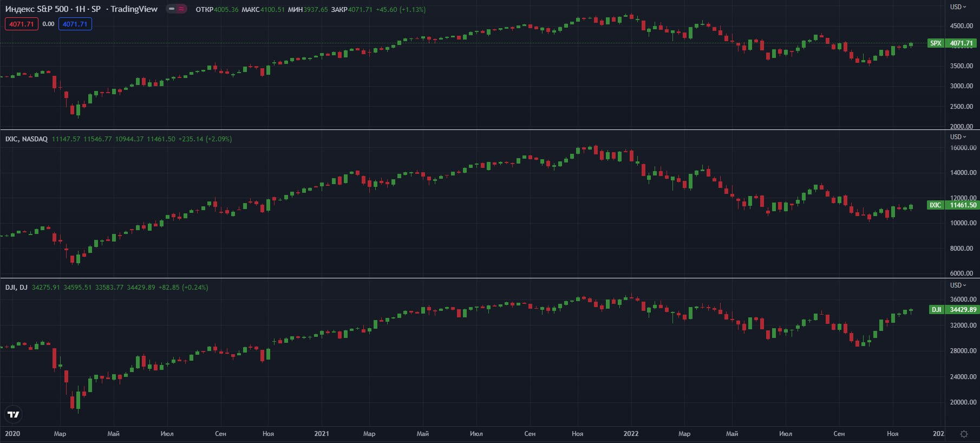
Task: Click the 11461.50 price tag on price axis
Action: (962, 205)
